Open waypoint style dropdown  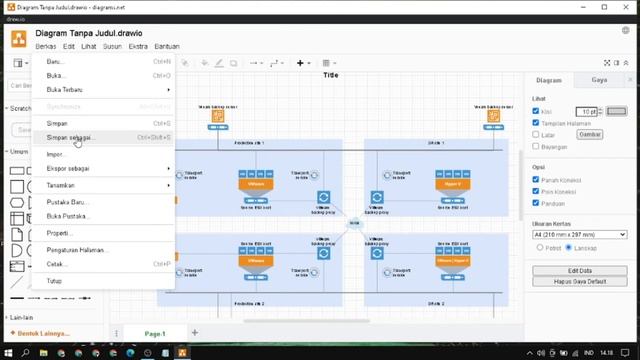click(x=277, y=63)
